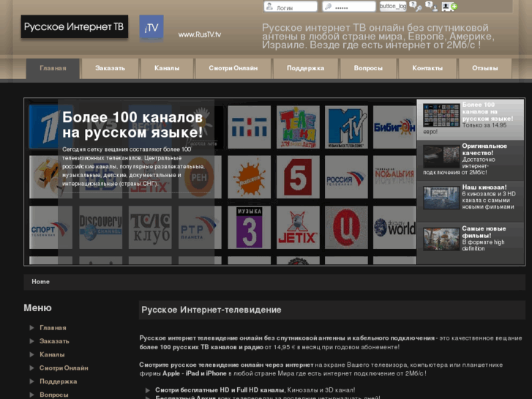Click the blue iTV logo icon
Image resolution: width=532 pixels, height=399 pixels.
click(x=151, y=27)
